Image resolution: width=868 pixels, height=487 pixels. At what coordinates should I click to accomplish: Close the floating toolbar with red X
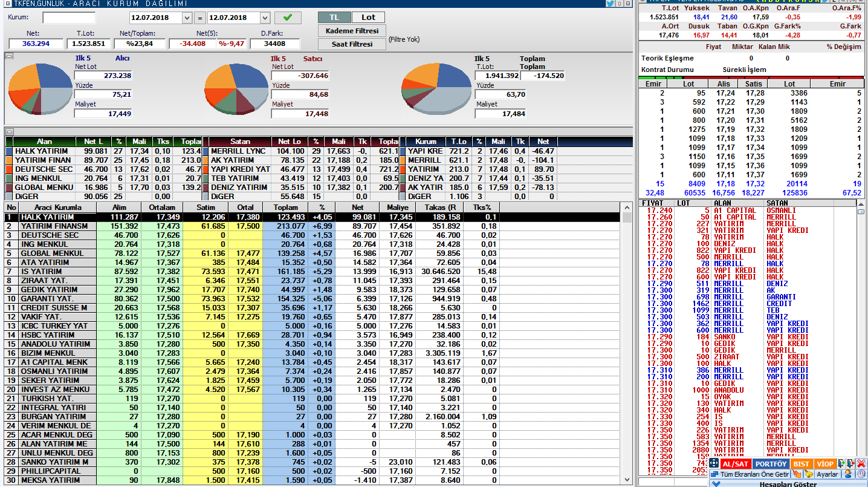(861, 463)
